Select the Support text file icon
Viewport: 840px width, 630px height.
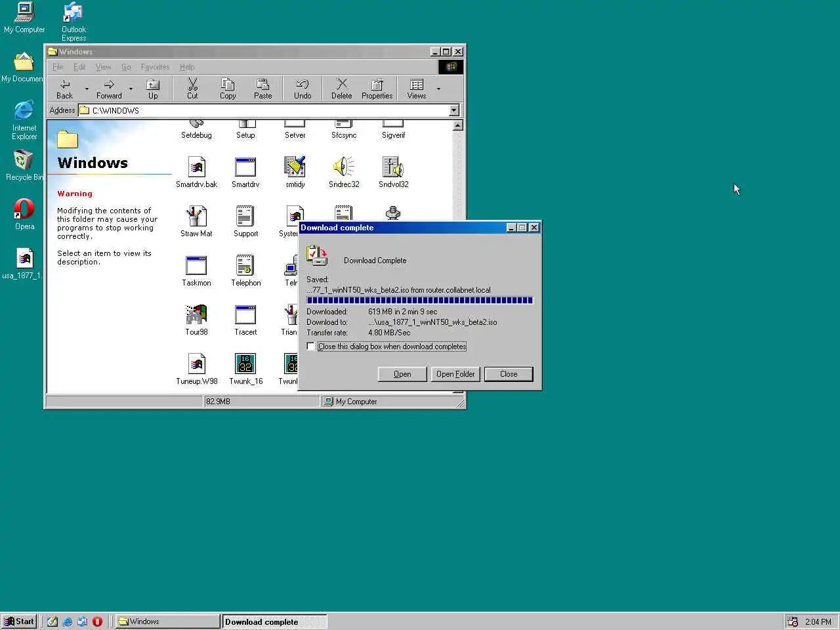pyautogui.click(x=245, y=222)
